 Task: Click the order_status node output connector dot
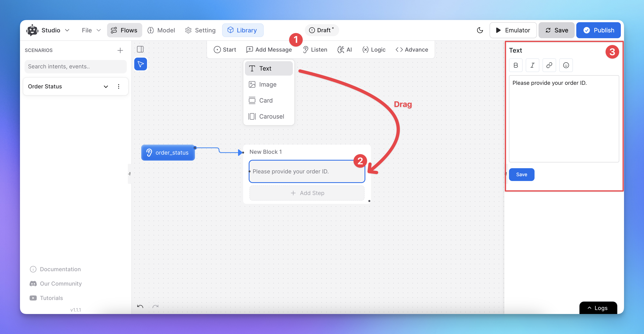pos(195,148)
